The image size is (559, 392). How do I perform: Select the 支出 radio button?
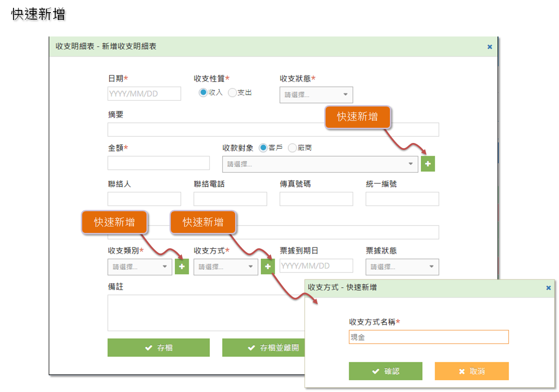click(x=232, y=93)
